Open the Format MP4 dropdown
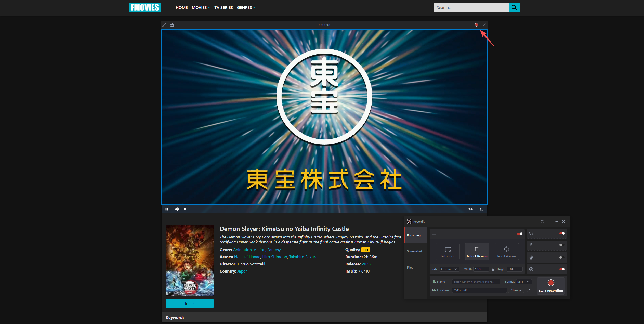 tap(523, 282)
